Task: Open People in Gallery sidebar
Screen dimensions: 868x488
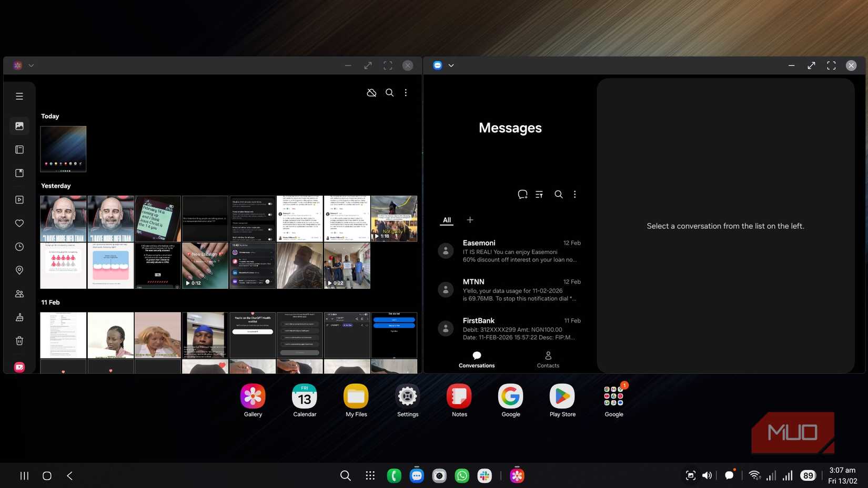Action: coord(19,294)
